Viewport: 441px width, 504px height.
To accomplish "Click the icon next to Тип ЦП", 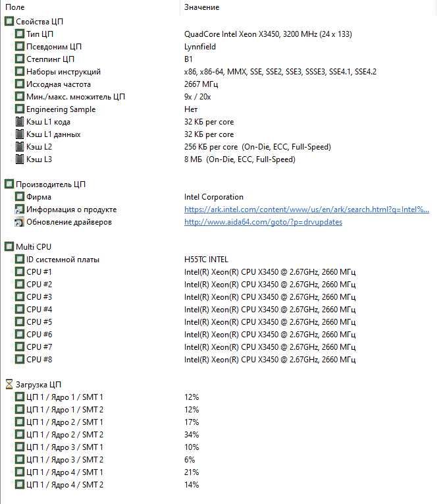I will coord(20,34).
